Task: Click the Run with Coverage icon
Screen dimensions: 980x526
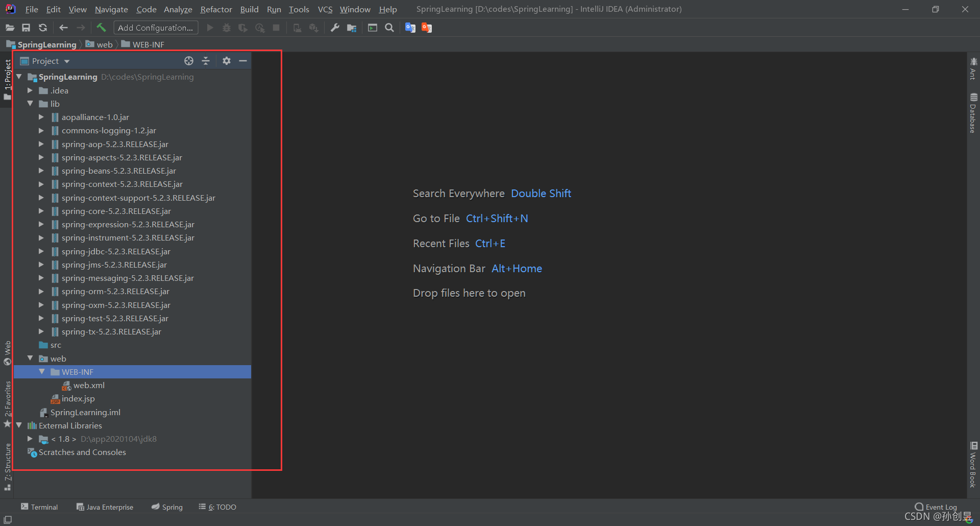Action: (243, 28)
